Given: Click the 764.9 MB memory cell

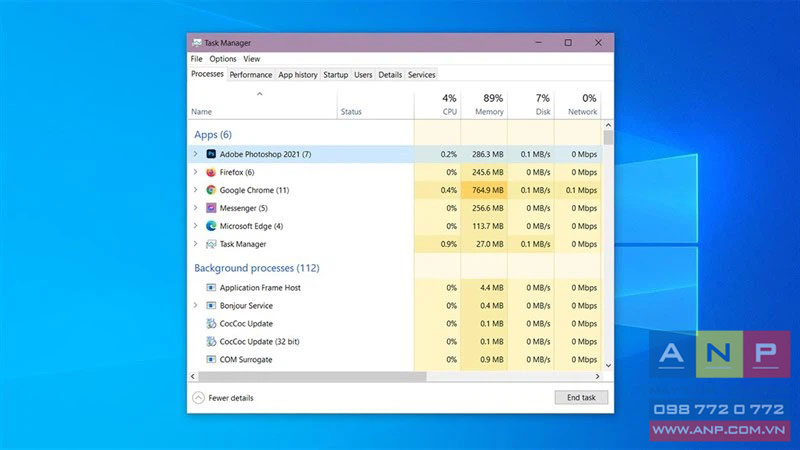Looking at the screenshot, I should click(484, 190).
